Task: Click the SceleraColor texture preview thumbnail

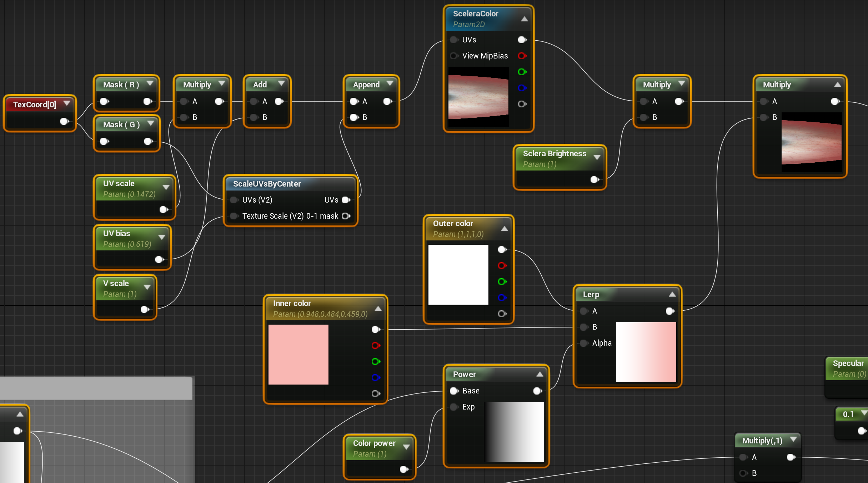Action: pos(478,96)
